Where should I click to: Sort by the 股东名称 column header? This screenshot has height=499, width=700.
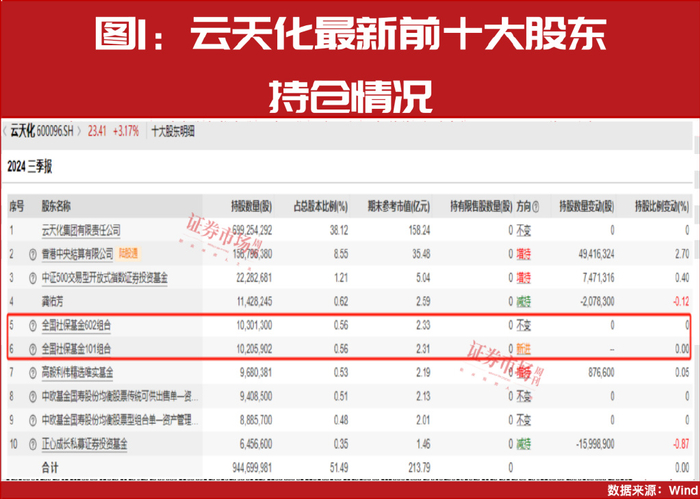coord(56,207)
